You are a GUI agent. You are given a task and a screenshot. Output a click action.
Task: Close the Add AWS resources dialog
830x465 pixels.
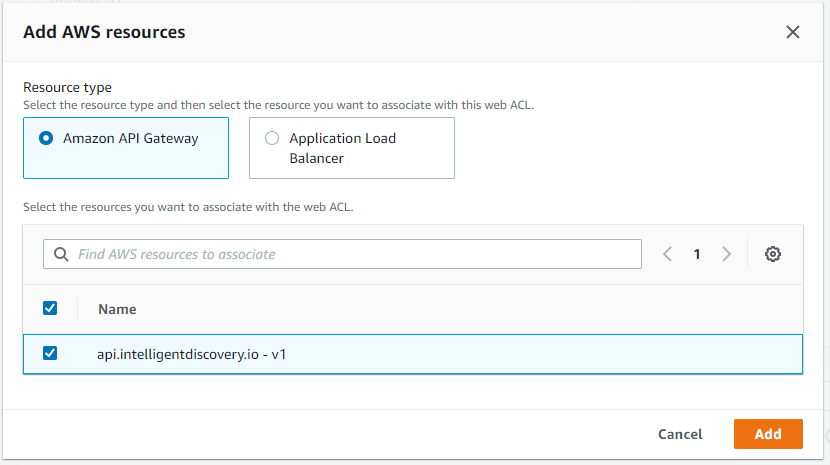tap(792, 32)
